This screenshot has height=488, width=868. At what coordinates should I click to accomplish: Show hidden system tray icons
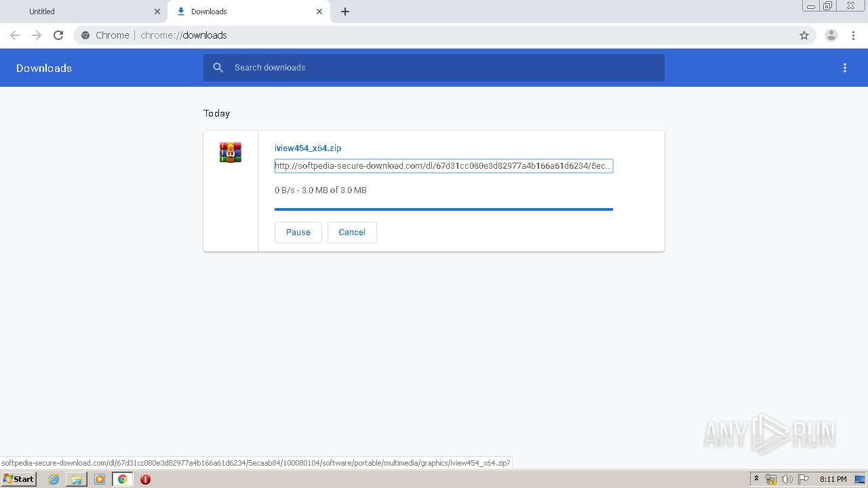point(756,479)
